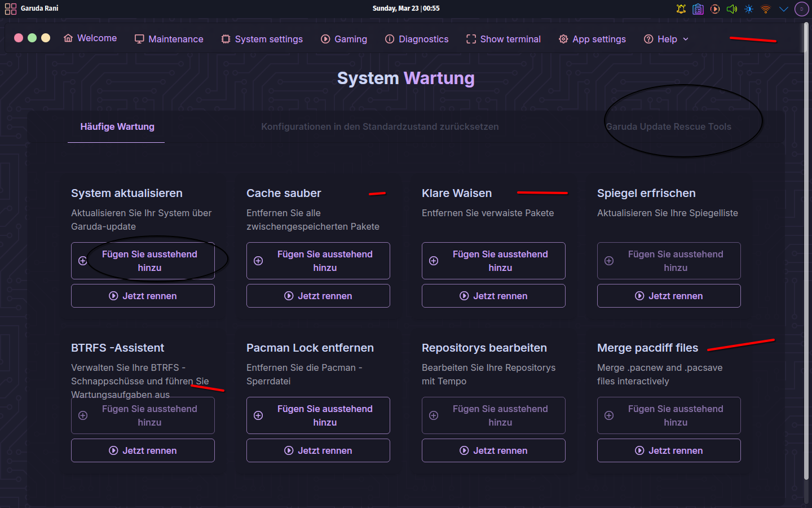Open the clipboard manager tray icon
The image size is (812, 508).
(698, 8)
